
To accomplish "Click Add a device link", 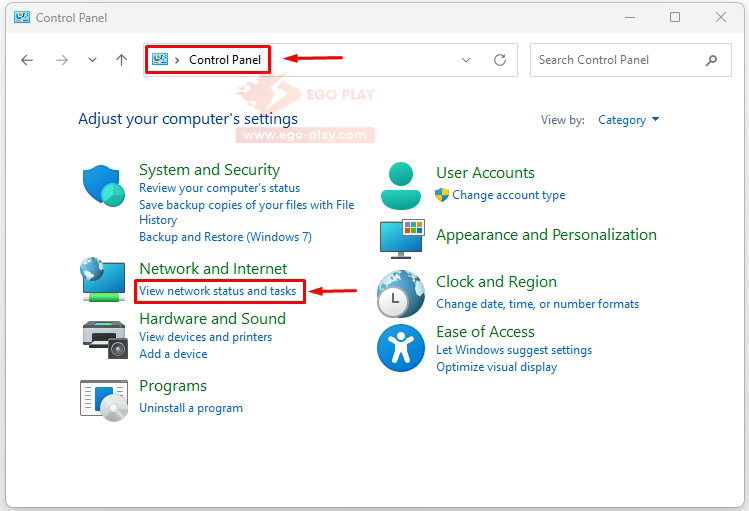I will pyautogui.click(x=173, y=354).
